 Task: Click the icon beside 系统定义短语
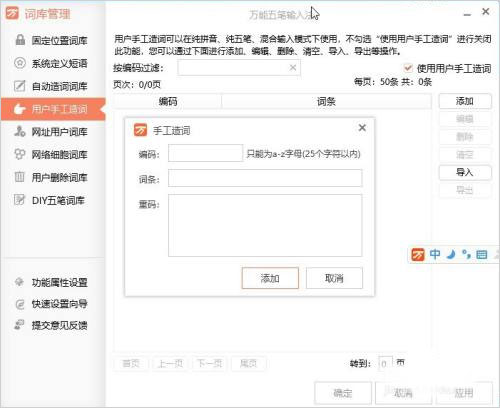coord(20,63)
